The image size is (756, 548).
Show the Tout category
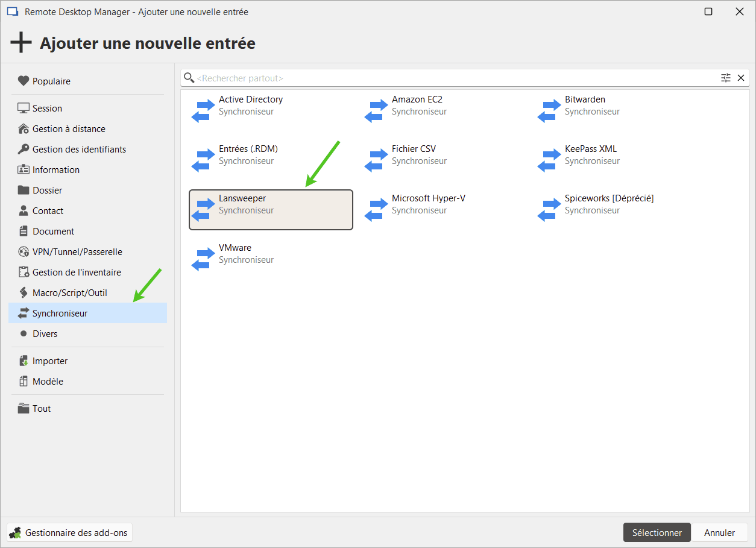pyautogui.click(x=42, y=409)
